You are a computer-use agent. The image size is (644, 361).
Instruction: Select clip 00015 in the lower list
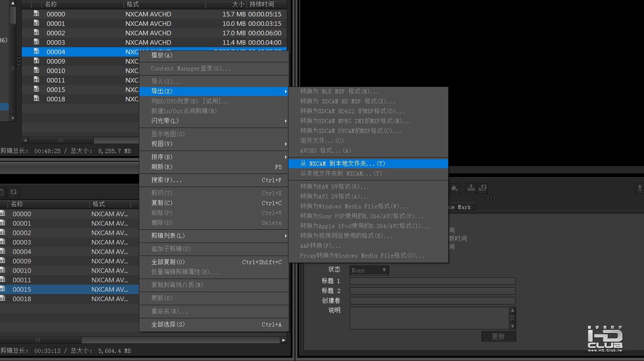click(70, 289)
